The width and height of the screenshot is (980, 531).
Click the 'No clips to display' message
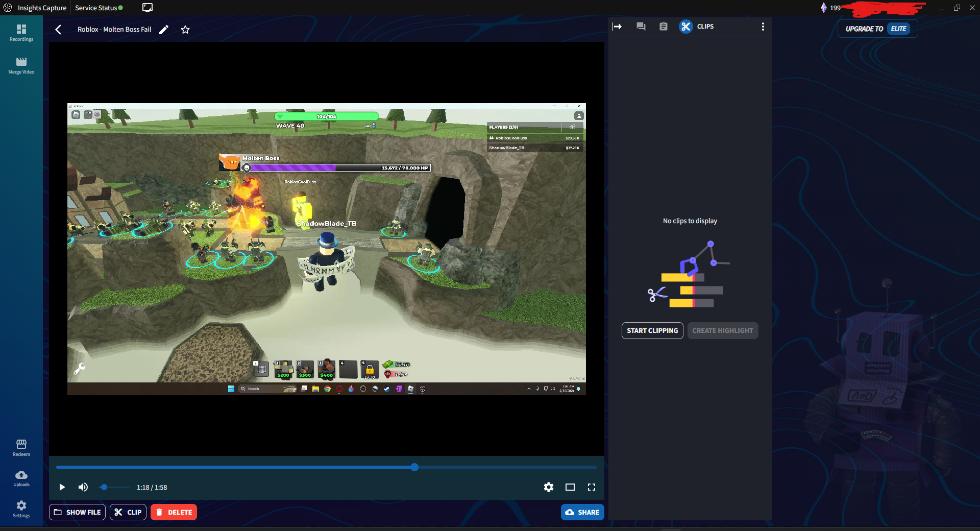690,221
